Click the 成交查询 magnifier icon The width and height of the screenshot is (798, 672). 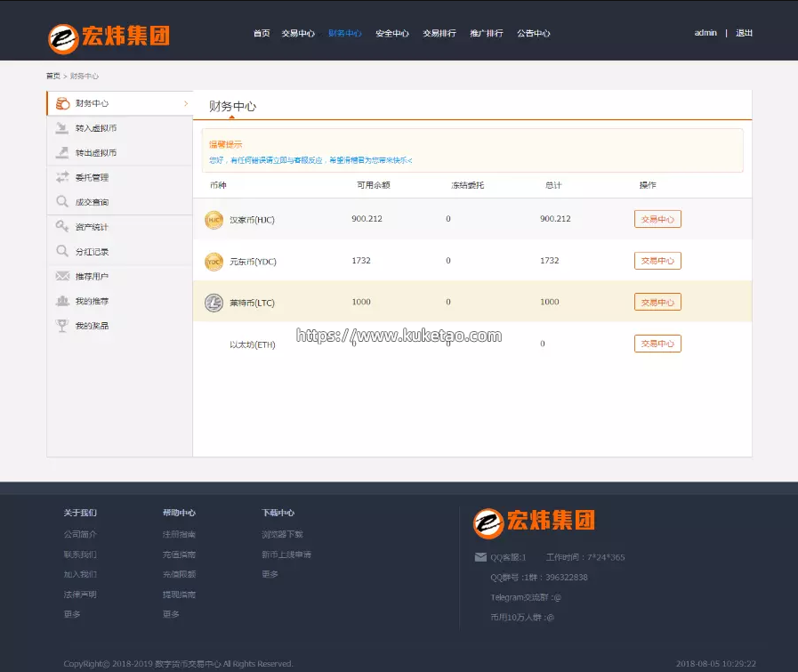[x=62, y=202]
